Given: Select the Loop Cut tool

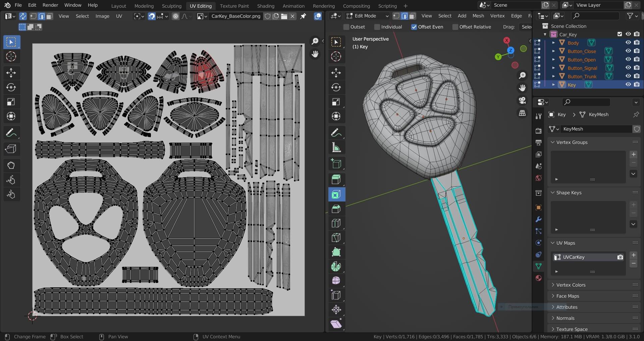Looking at the screenshot, I should coord(336,223).
